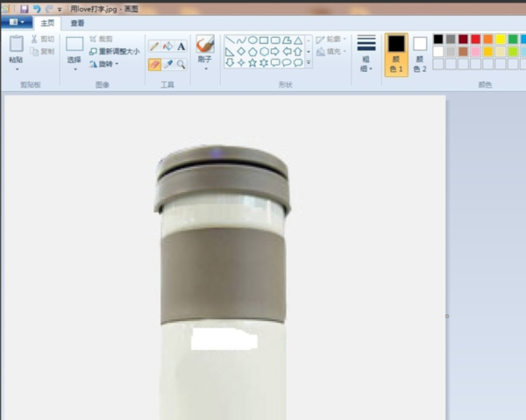Click the Resize (重新调整大小) button
Image resolution: width=526 pixels, height=420 pixels.
[114, 52]
